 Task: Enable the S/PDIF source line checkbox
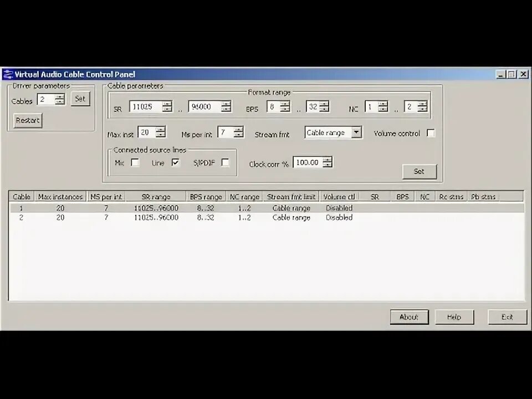click(x=225, y=162)
